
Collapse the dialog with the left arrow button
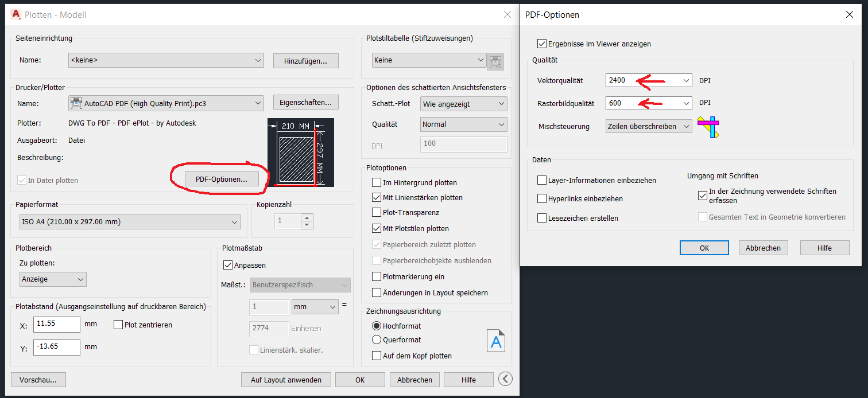click(505, 379)
